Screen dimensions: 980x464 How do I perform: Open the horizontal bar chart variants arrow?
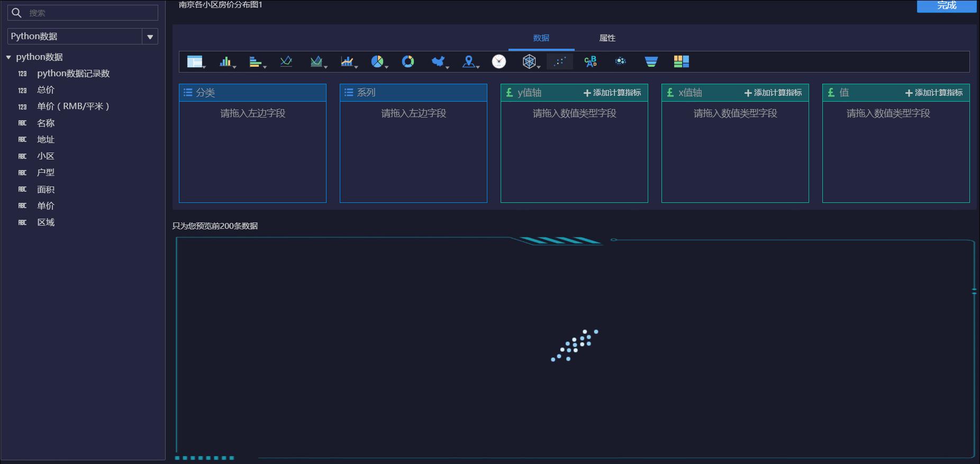265,67
